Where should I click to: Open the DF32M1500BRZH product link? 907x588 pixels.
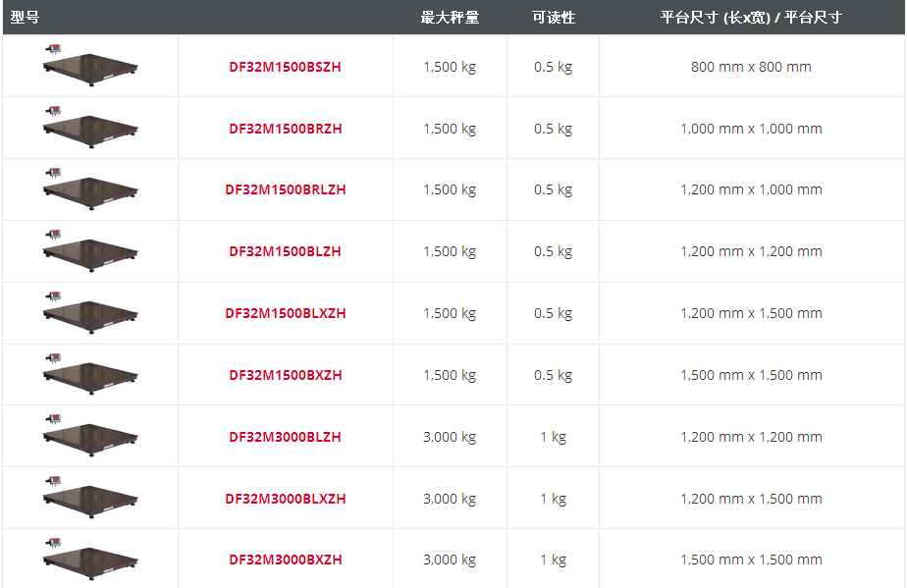pyautogui.click(x=285, y=128)
